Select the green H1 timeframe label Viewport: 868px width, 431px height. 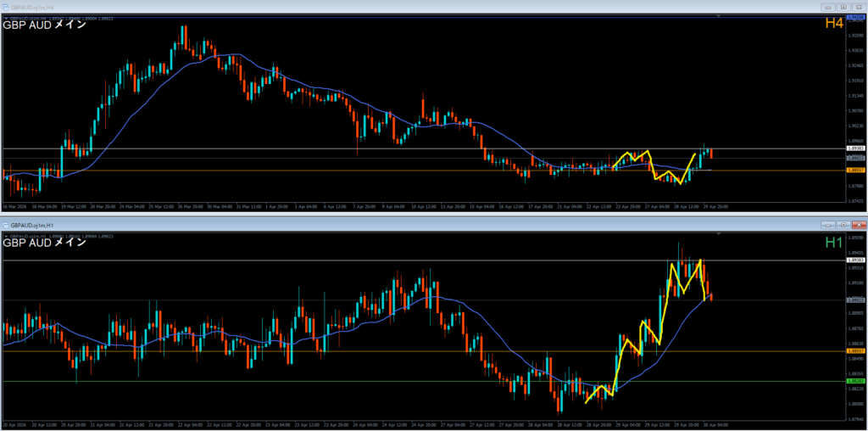point(834,243)
